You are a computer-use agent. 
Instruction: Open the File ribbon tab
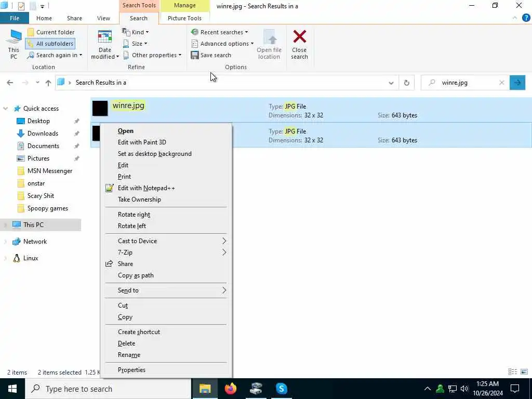(14, 18)
